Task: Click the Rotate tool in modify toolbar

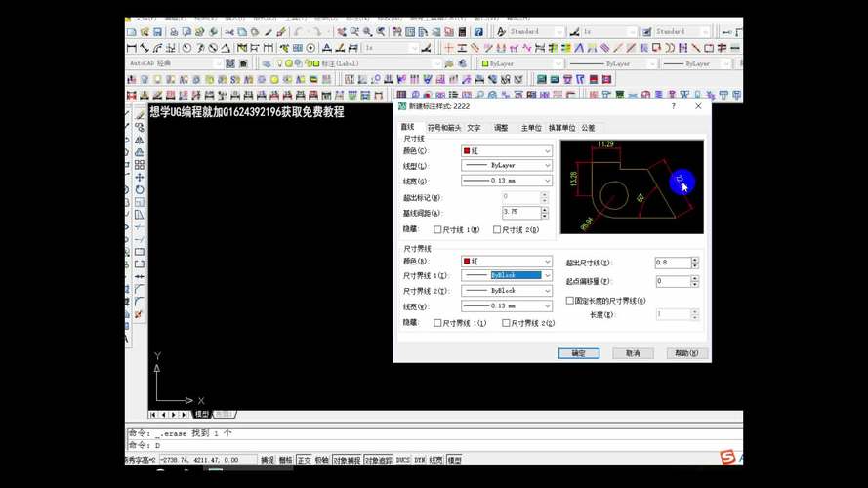Action: pos(140,189)
